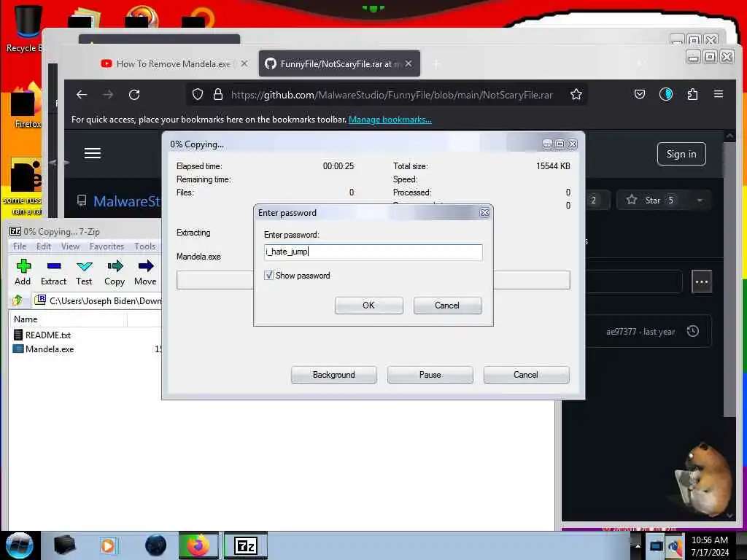Bookmark this page with the star icon
Screen dimensions: 747x560
(576, 95)
